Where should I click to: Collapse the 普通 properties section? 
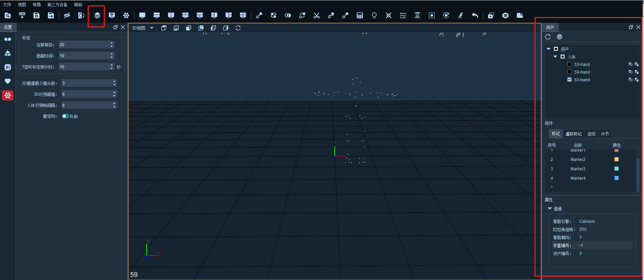[550, 208]
